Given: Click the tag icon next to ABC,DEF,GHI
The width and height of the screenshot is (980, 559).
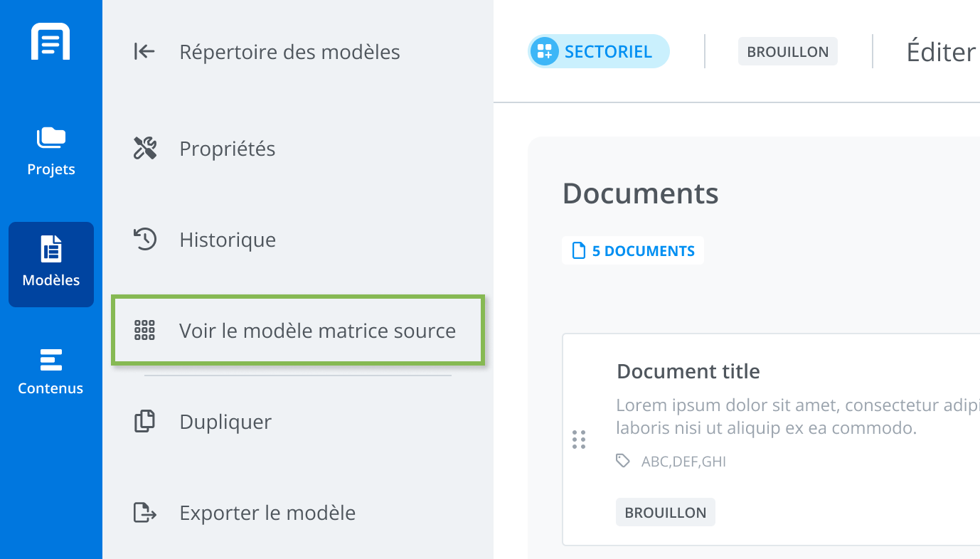Looking at the screenshot, I should 623,461.
